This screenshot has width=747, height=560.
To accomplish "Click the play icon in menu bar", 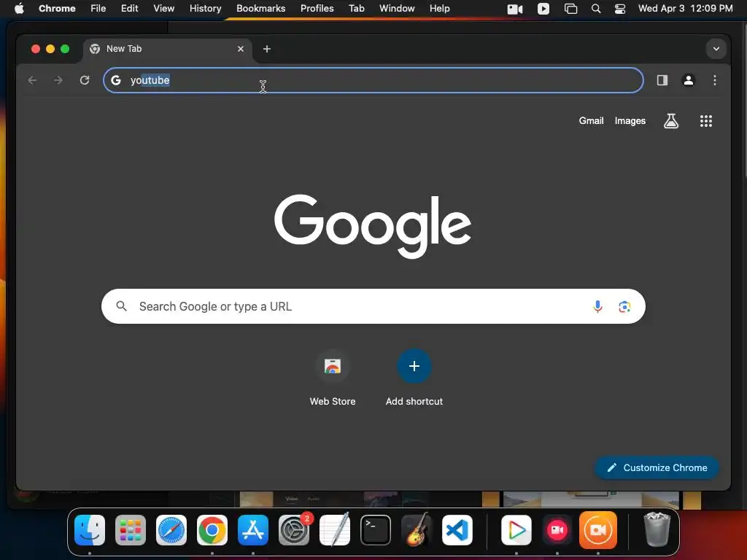I will [543, 9].
